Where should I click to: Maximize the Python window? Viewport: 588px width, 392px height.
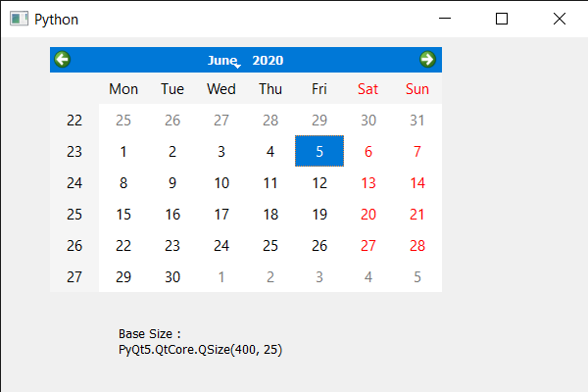click(502, 19)
